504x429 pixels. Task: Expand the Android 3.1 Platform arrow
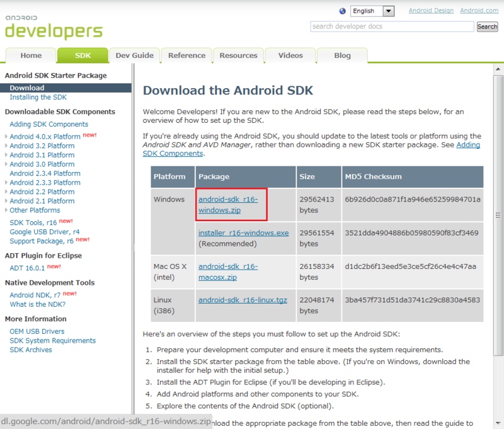tap(6, 155)
